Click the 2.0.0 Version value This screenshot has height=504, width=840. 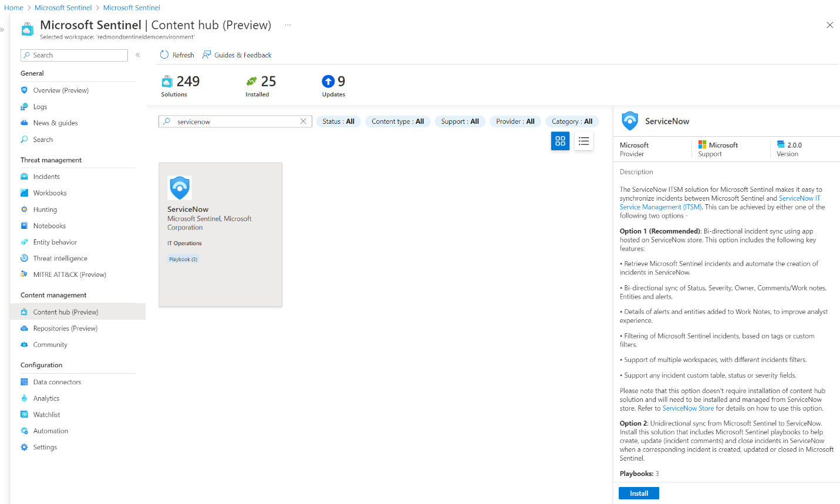point(794,145)
